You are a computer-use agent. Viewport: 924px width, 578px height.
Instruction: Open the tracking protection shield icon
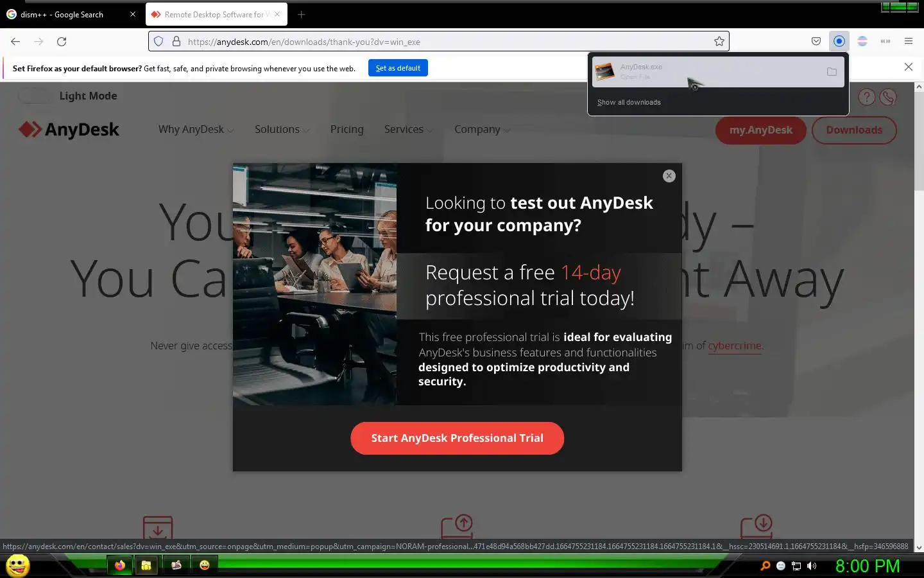(x=159, y=41)
